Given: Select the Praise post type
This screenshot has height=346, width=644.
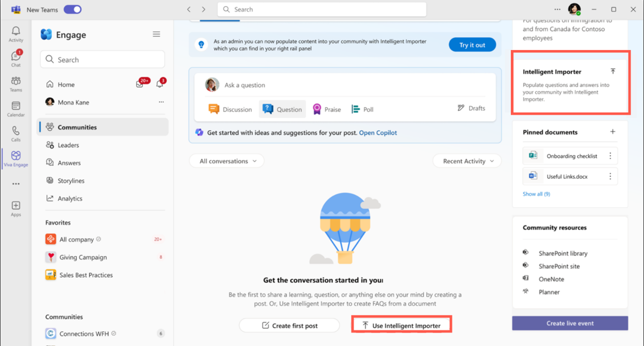Looking at the screenshot, I should coord(326,109).
